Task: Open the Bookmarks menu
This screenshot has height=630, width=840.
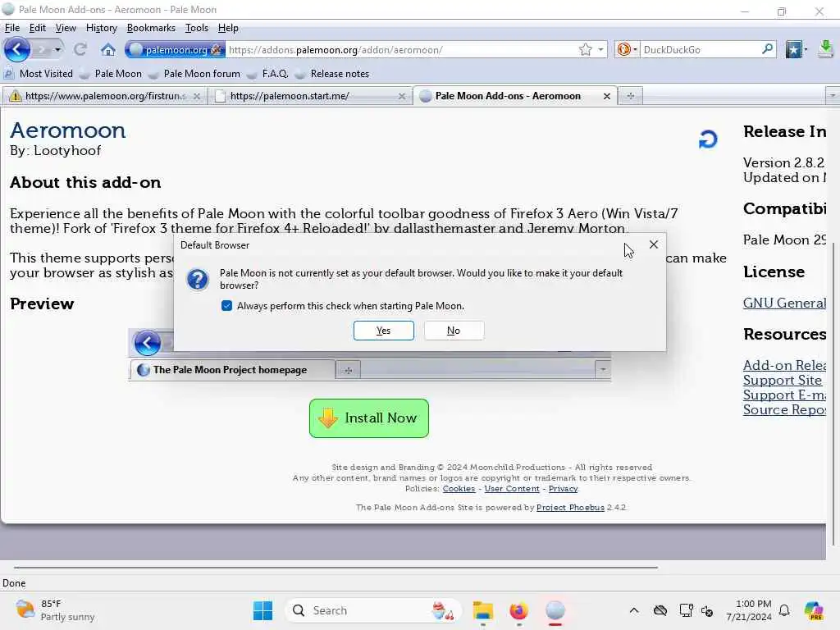Action: click(x=151, y=28)
